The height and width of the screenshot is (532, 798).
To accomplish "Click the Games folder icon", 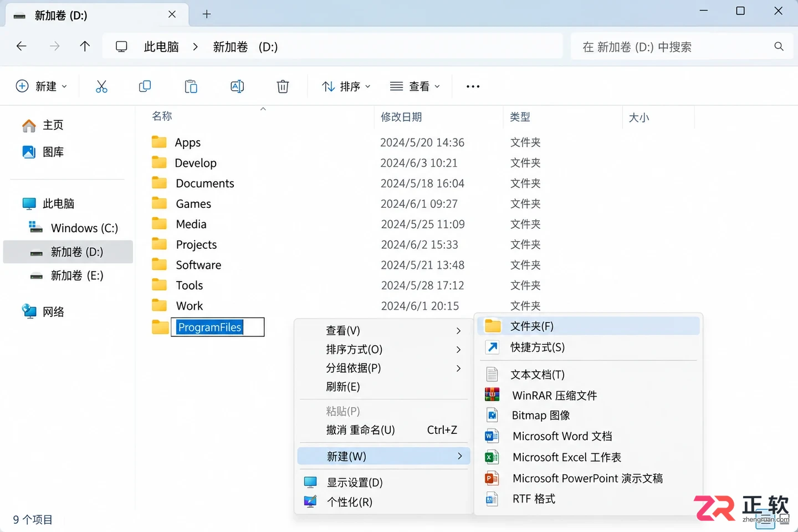I will coord(159,203).
